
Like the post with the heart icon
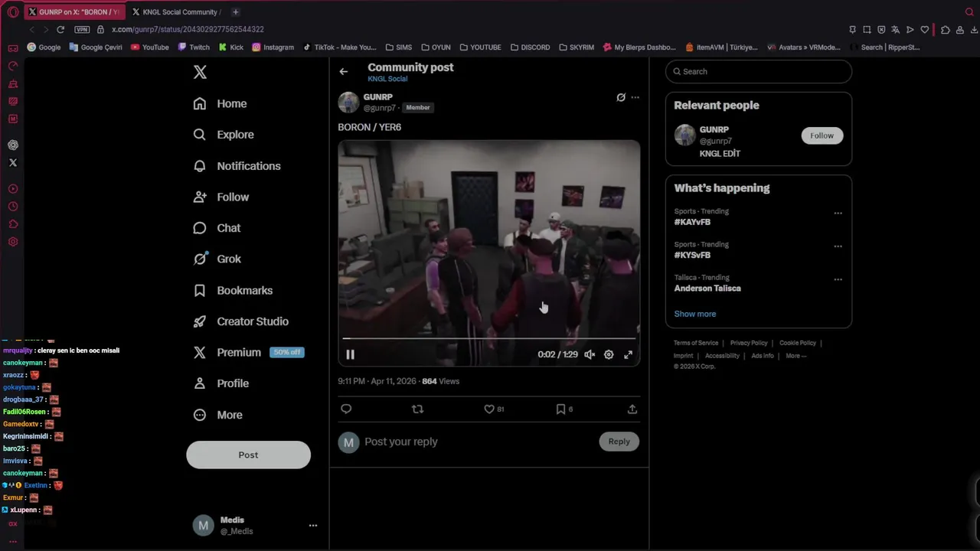(489, 409)
